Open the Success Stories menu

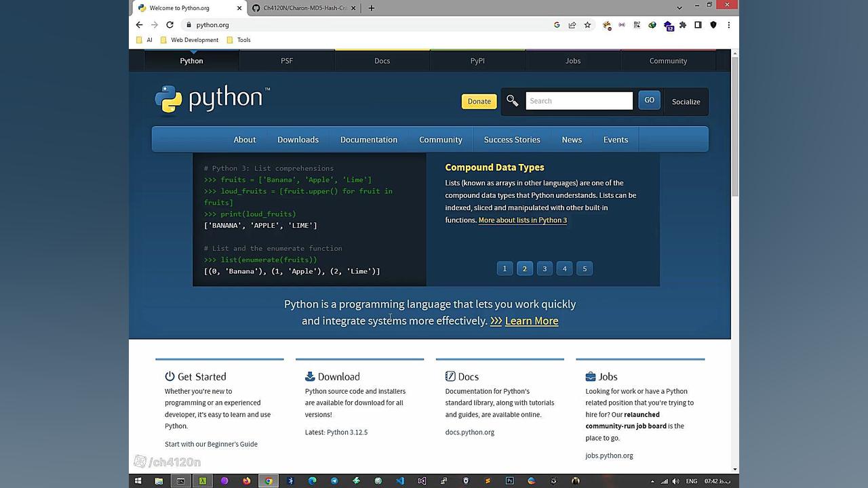(x=512, y=140)
